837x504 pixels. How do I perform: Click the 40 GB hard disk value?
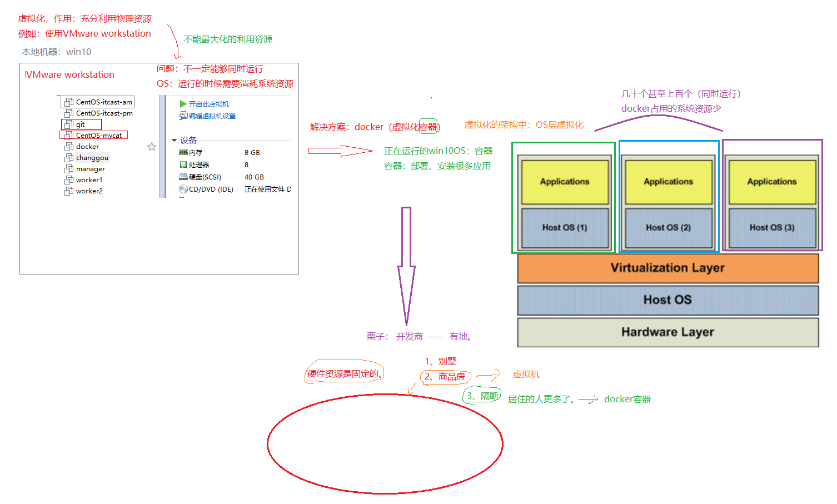[x=254, y=177]
